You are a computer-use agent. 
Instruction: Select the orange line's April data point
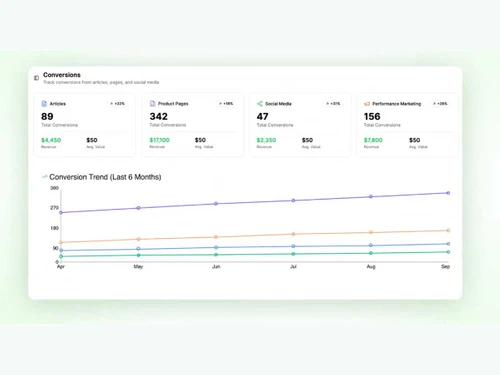tap(61, 242)
